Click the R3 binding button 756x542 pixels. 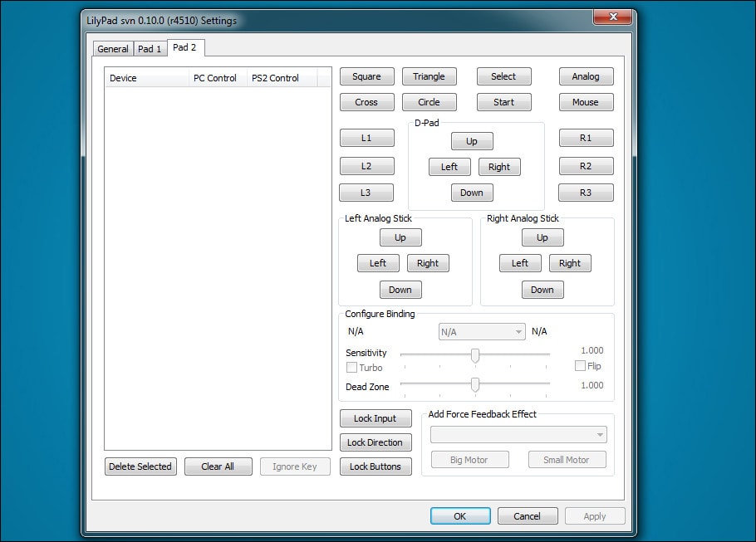point(586,193)
